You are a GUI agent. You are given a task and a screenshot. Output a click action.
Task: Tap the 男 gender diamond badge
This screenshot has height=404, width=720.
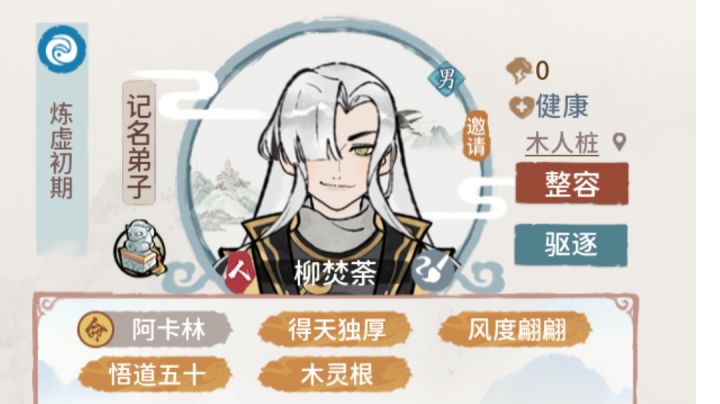[x=446, y=79]
